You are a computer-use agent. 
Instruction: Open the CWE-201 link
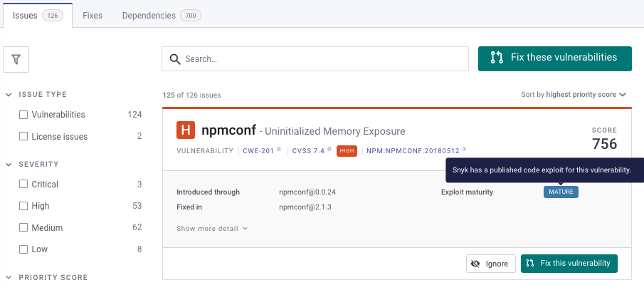coord(258,151)
